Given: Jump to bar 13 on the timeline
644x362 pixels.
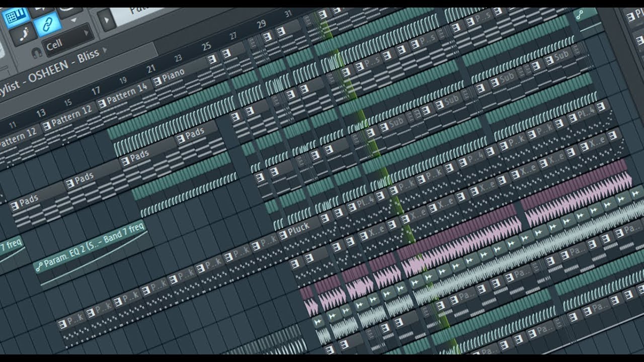Looking at the screenshot, I should (x=41, y=113).
